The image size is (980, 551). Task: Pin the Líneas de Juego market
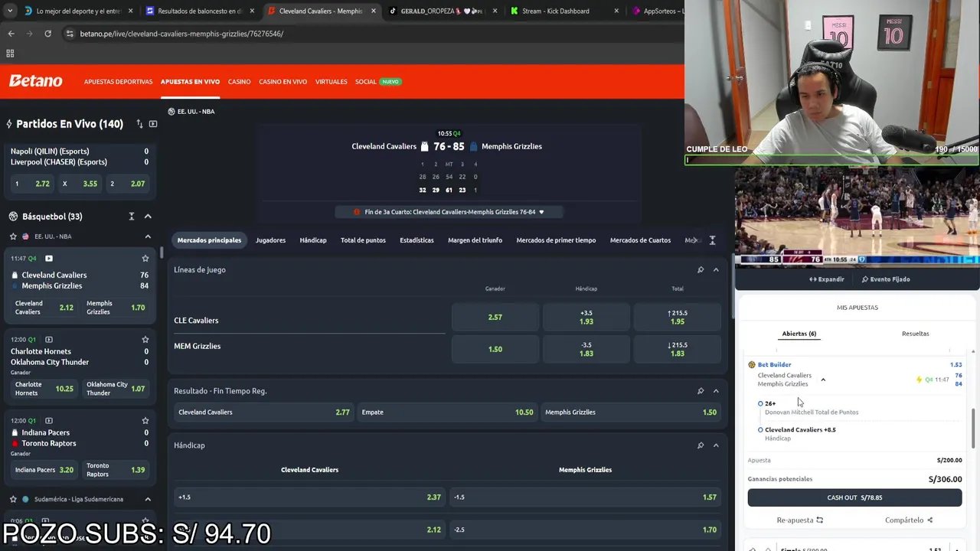[700, 269]
